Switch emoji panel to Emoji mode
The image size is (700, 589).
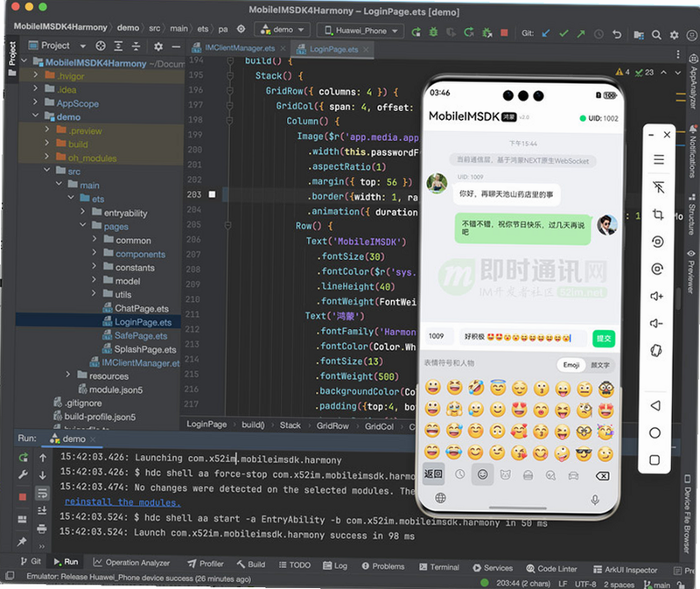coord(571,365)
